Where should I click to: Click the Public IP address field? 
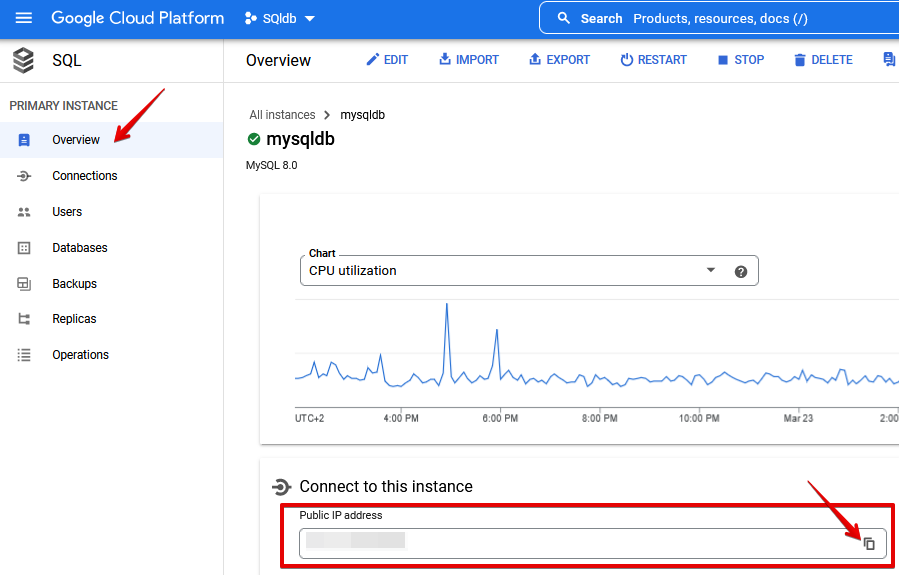click(x=592, y=543)
